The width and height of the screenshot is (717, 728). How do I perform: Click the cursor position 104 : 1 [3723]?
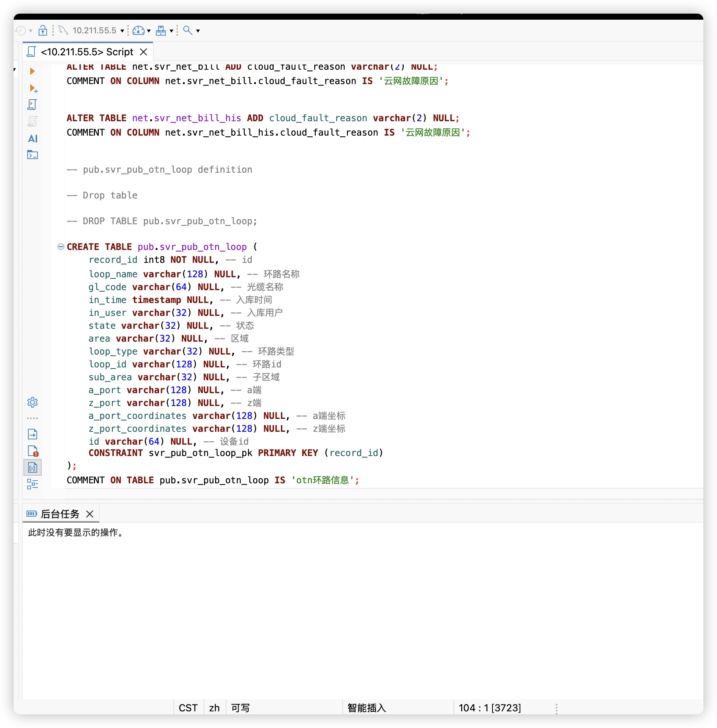coord(490,708)
